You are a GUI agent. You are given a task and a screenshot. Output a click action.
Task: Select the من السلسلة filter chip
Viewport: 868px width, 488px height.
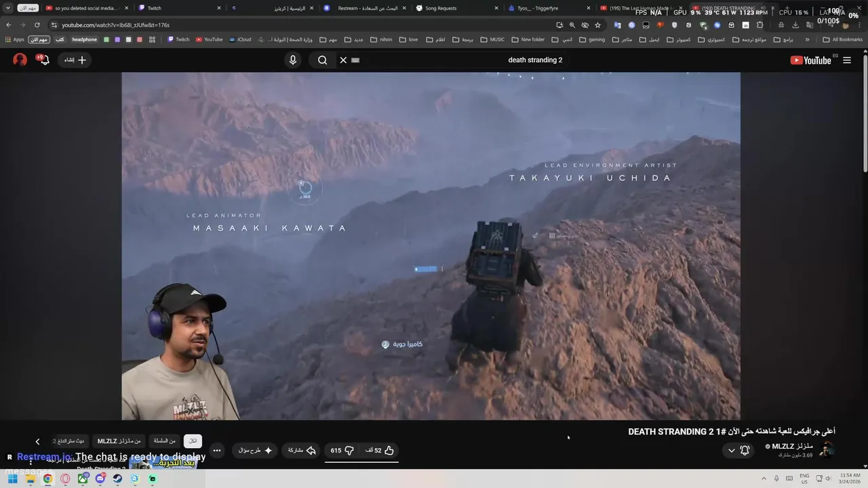[x=164, y=441]
